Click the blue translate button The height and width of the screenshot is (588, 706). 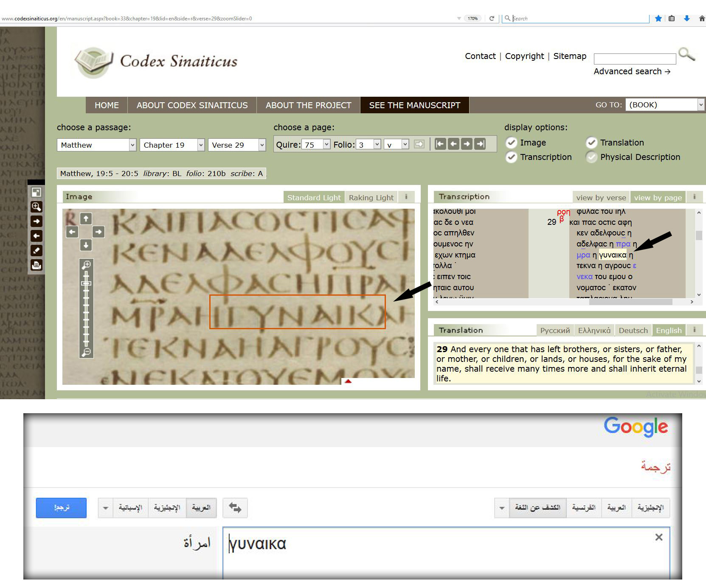(61, 507)
